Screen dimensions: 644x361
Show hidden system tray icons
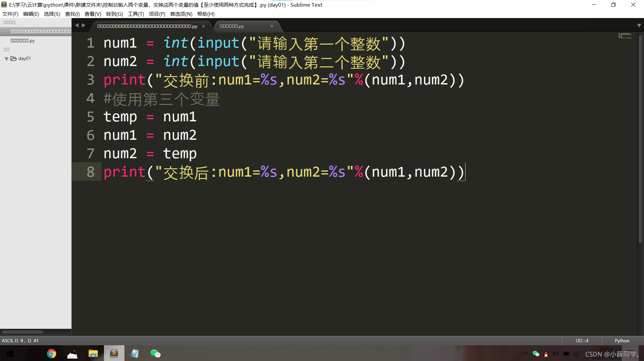(x=526, y=354)
